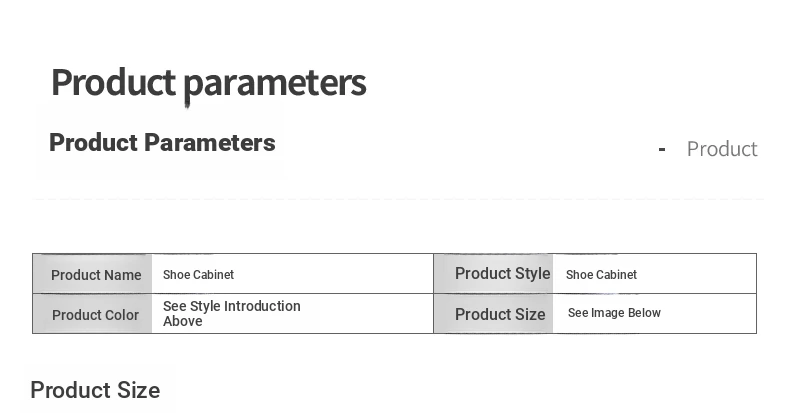Image resolution: width=790 pixels, height=413 pixels.
Task: Select the "Product Color" label cell
Action: (95, 315)
